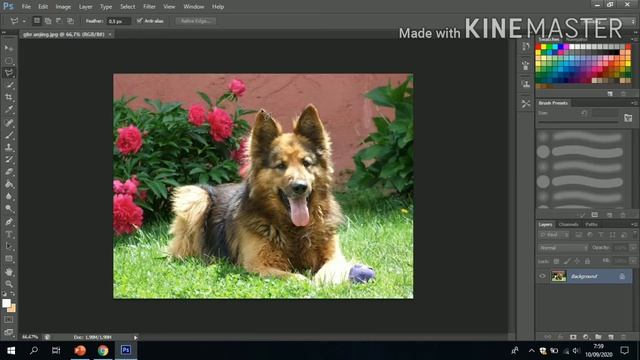Choose Add to selection mode

[x=48, y=21]
